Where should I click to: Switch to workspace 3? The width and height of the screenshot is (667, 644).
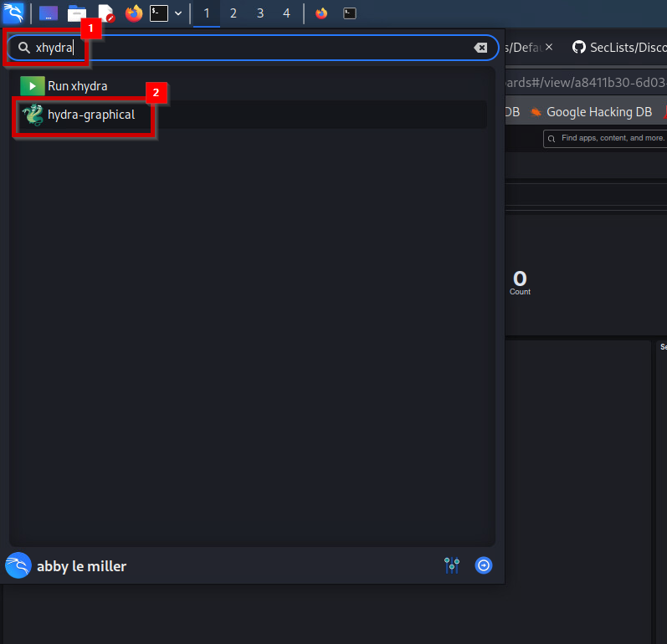coord(260,13)
